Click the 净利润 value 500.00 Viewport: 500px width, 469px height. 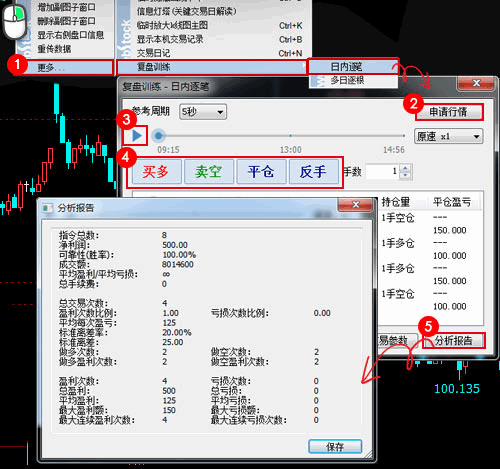pos(175,245)
